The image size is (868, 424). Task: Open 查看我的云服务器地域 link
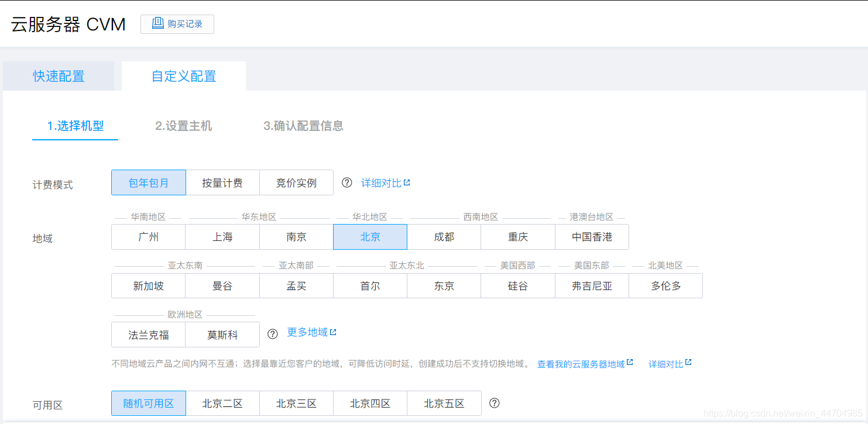pos(581,364)
